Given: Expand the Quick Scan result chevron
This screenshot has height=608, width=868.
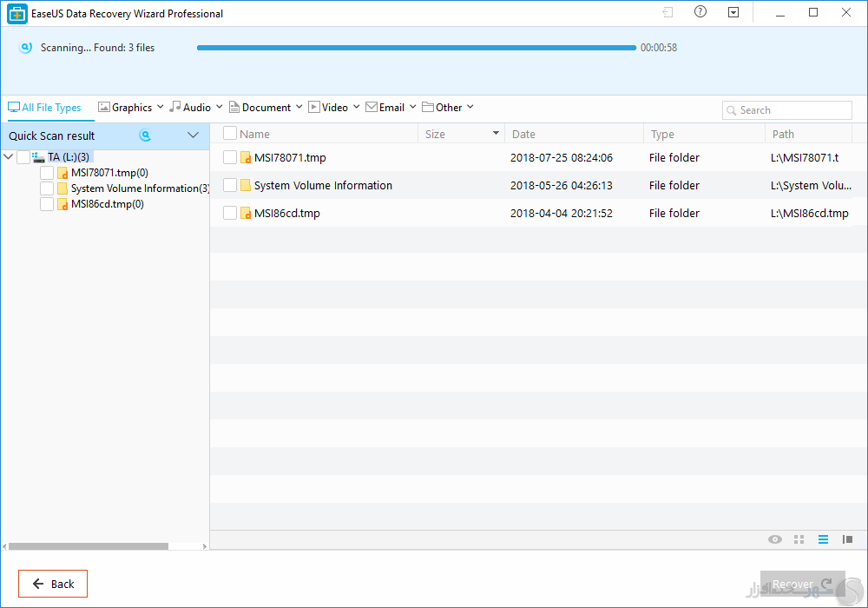Looking at the screenshot, I should click(193, 135).
